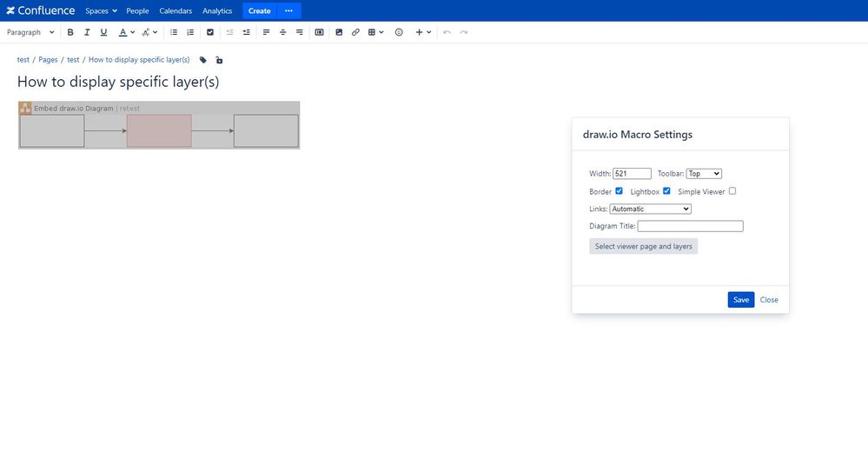The height and width of the screenshot is (472, 868).
Task: Align text center
Action: pyautogui.click(x=283, y=32)
